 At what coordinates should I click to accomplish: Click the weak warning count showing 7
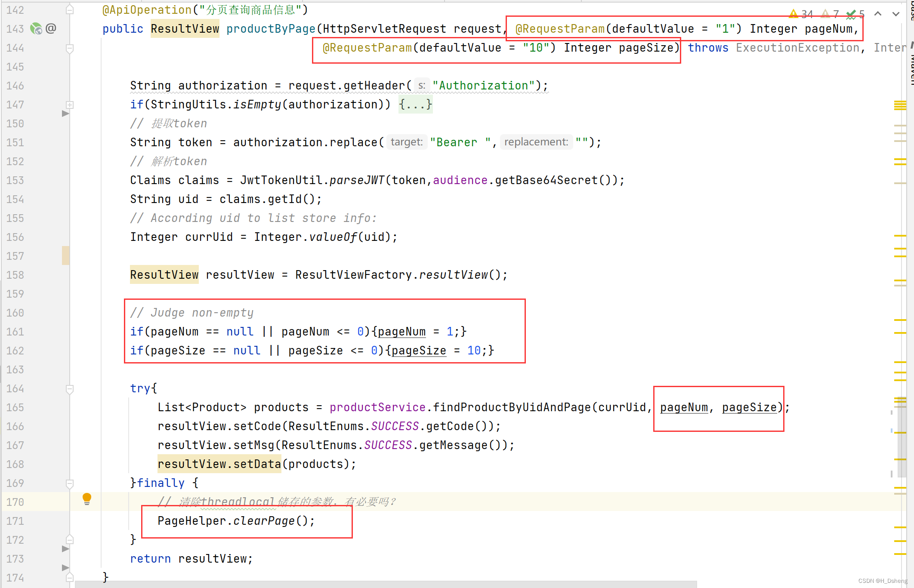point(830,14)
